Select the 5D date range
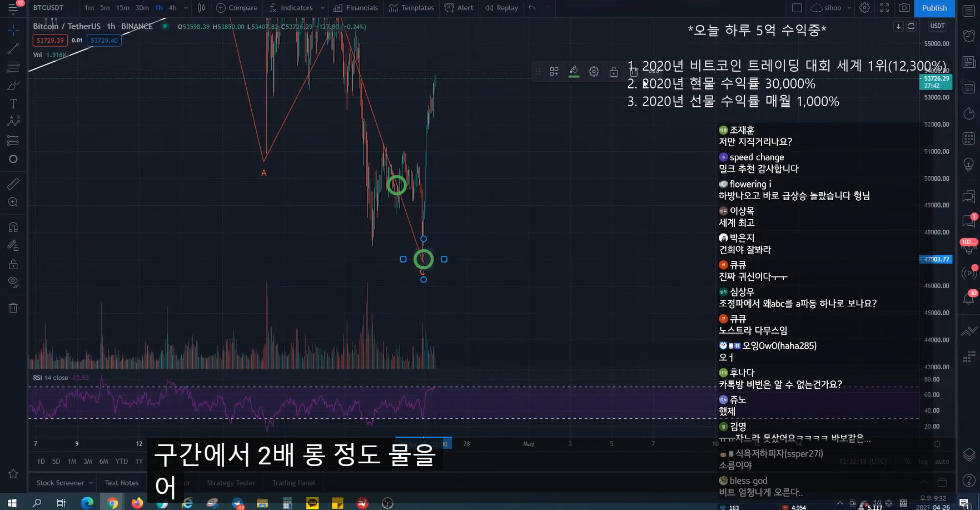 56,461
